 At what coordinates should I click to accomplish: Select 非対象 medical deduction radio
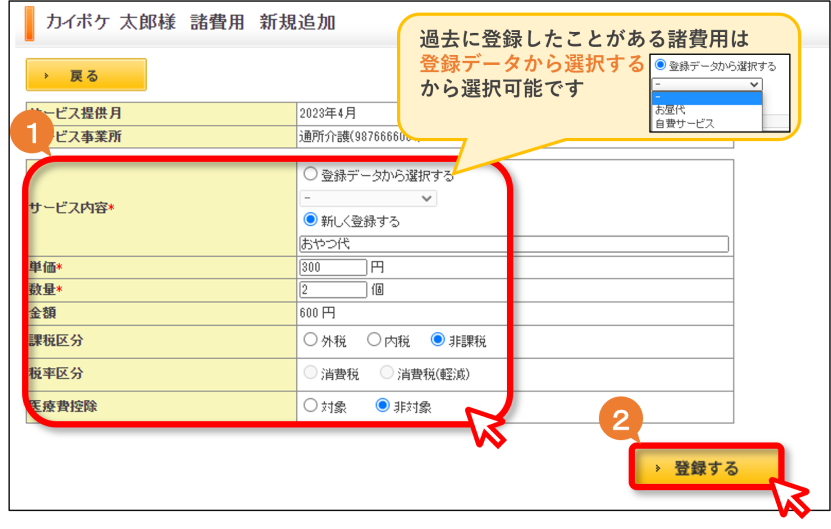(x=383, y=405)
